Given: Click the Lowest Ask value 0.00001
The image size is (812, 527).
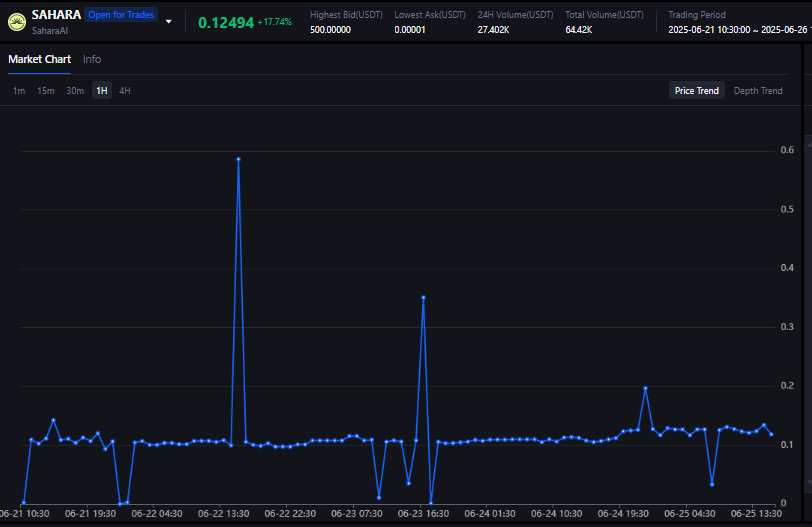Looking at the screenshot, I should point(410,30).
